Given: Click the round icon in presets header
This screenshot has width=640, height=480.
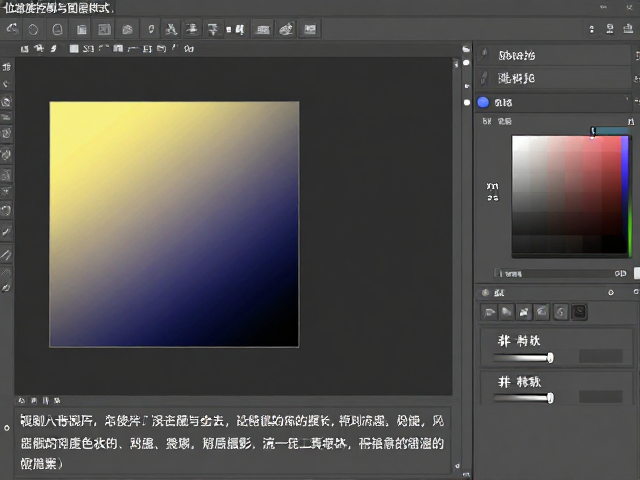Looking at the screenshot, I should (485, 293).
